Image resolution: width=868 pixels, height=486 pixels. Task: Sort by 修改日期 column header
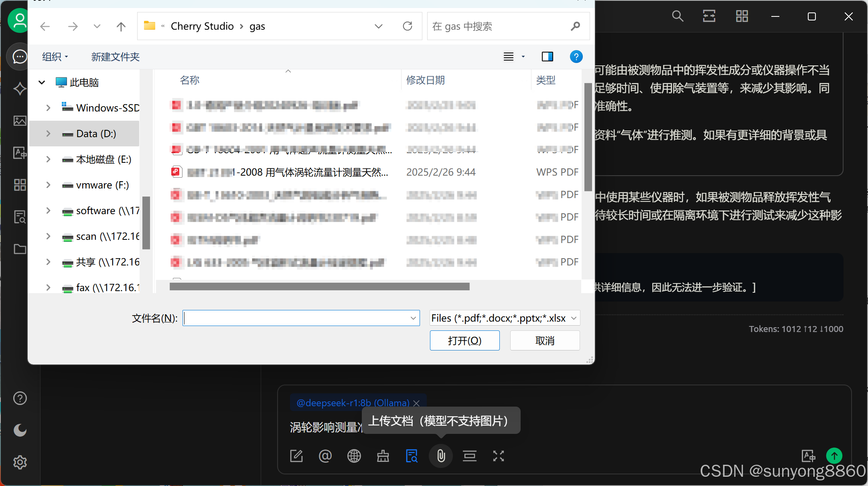pyautogui.click(x=425, y=80)
